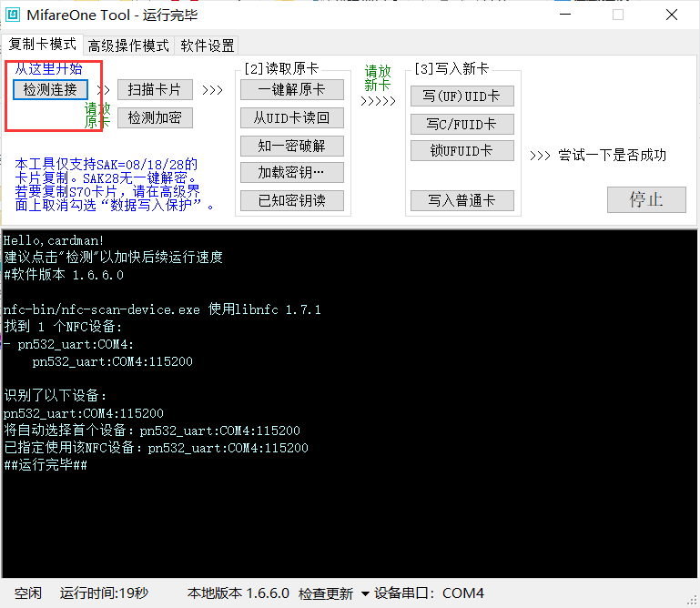Click log line 找到 1 个NFC设备

pos(63,327)
